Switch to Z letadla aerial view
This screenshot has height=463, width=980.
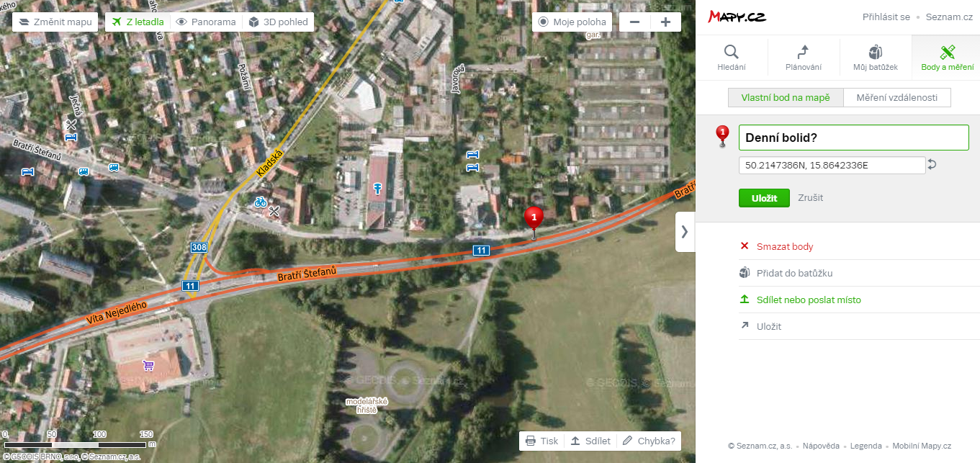(138, 22)
